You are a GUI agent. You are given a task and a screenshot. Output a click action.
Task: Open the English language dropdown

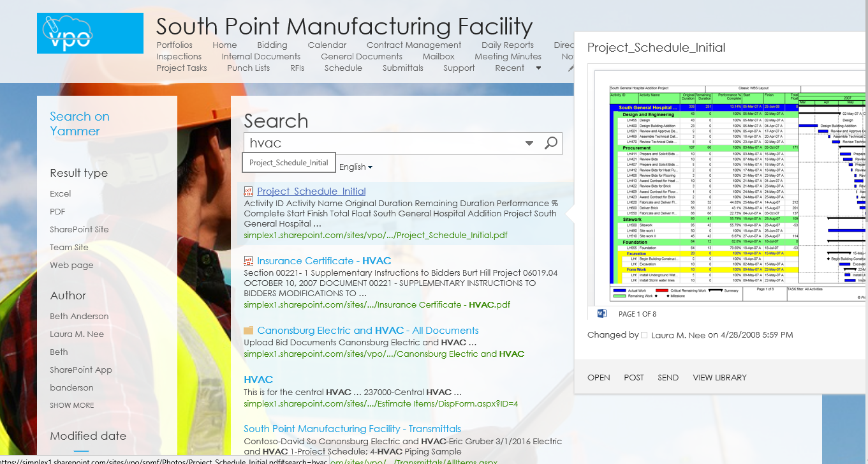[356, 167]
